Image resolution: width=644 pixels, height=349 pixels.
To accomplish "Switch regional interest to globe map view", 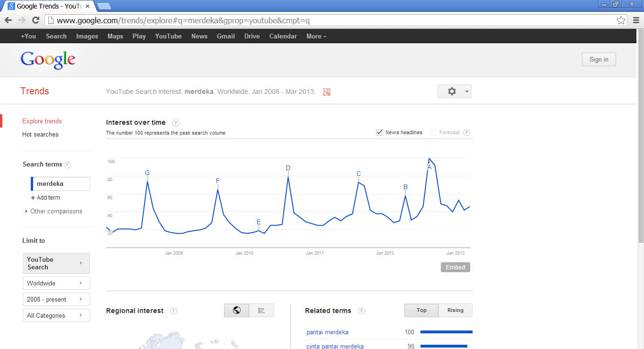I will [x=237, y=311].
